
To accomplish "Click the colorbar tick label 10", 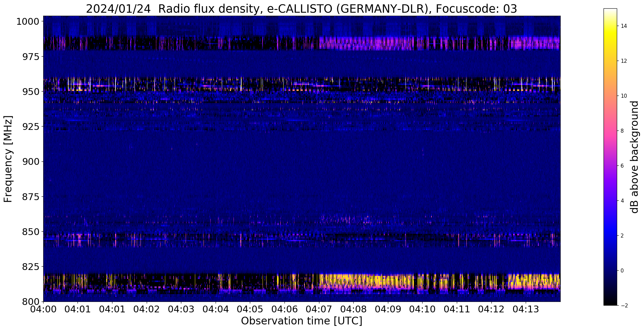I will pos(624,96).
